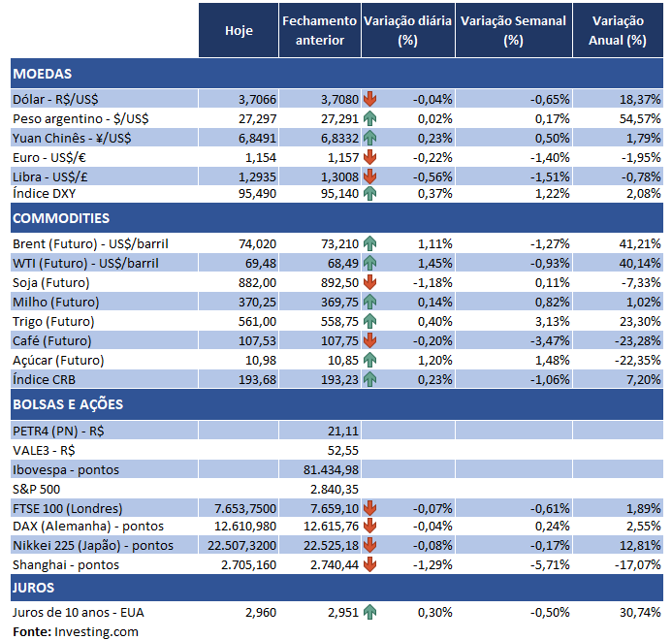
Task: Select the 'Variação Anual (%)' column header
Action: pos(618,31)
